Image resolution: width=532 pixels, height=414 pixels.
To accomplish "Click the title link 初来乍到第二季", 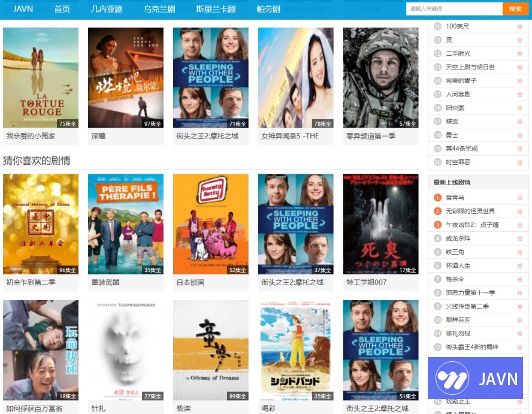I will (31, 282).
